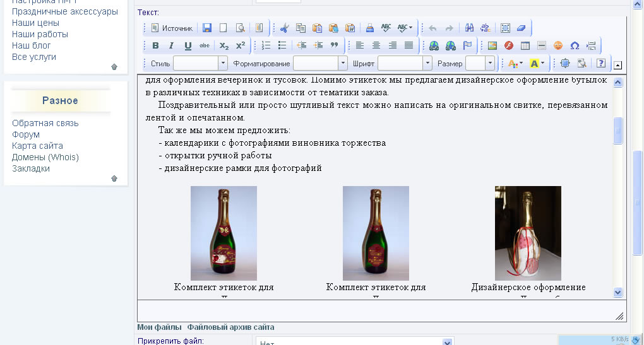Insert an image using the picture icon
Viewport: 644px width, 345px height.
[492, 45]
